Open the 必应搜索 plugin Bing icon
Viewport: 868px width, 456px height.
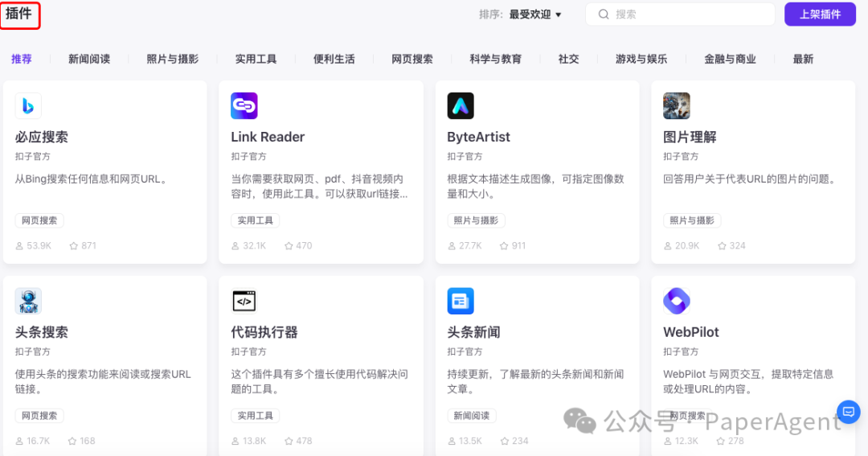tap(28, 106)
